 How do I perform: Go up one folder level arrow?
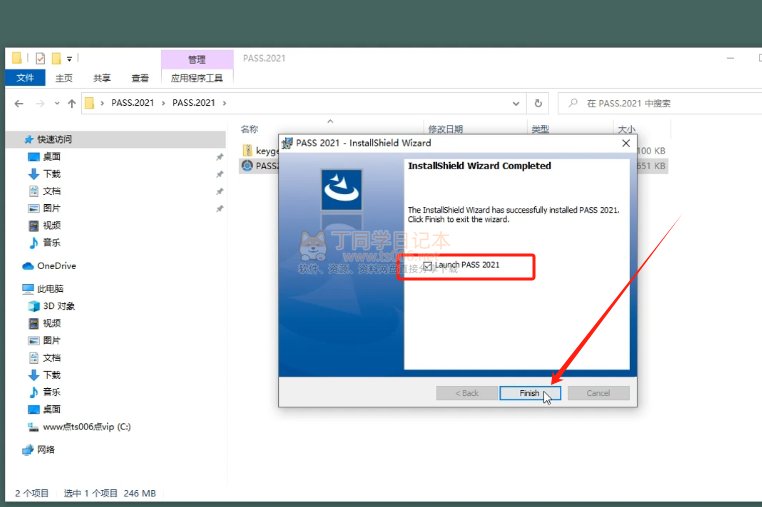[x=72, y=104]
